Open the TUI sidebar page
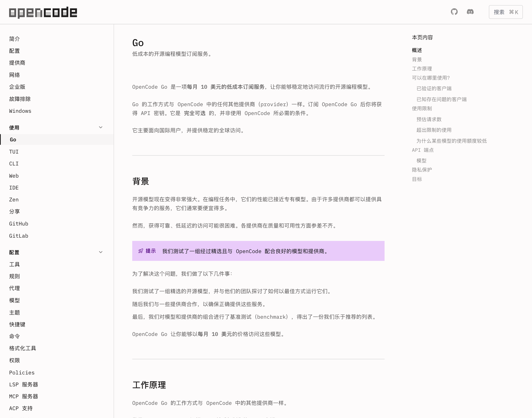 pos(14,152)
